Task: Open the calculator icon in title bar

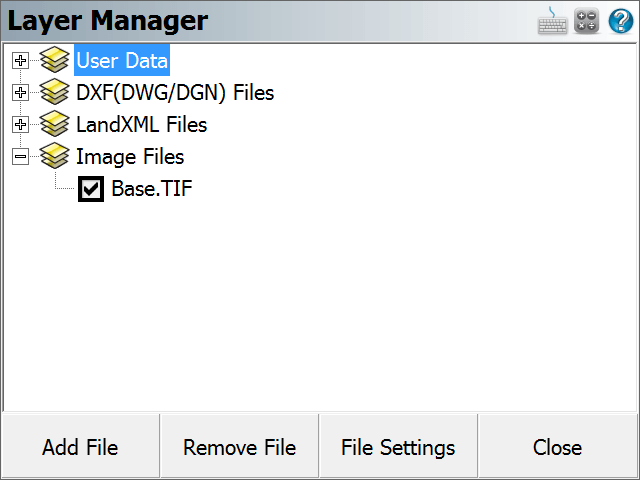Action: click(x=586, y=20)
